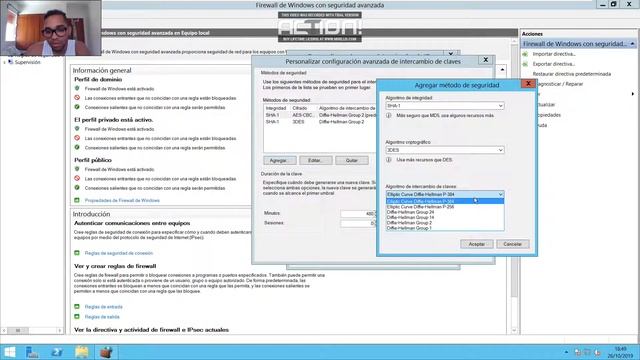Click the Integridad column header
This screenshot has height=360, width=640.
point(277,108)
